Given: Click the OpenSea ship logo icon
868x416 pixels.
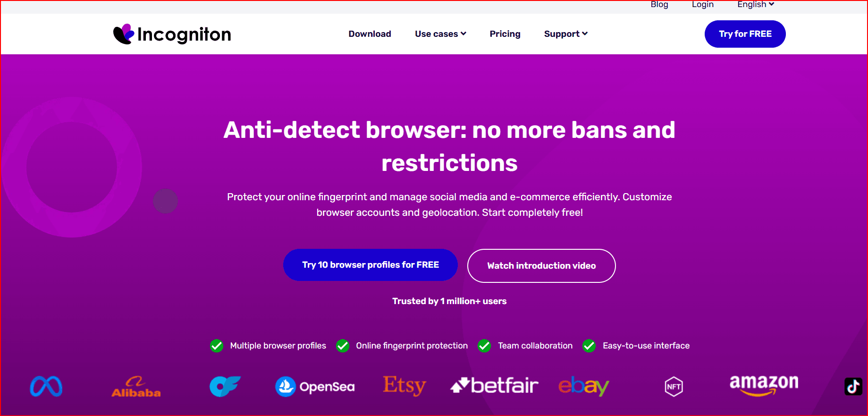Looking at the screenshot, I should 286,387.
